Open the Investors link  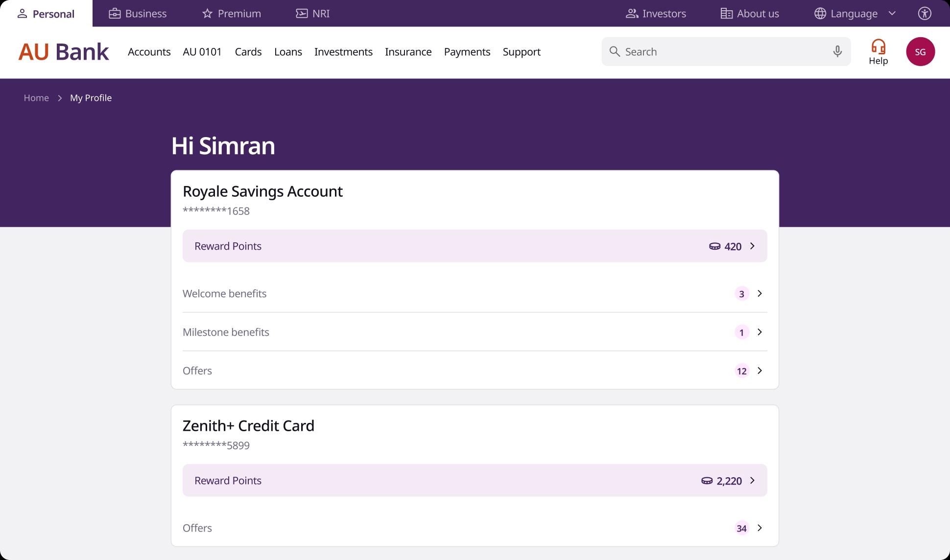pyautogui.click(x=656, y=13)
